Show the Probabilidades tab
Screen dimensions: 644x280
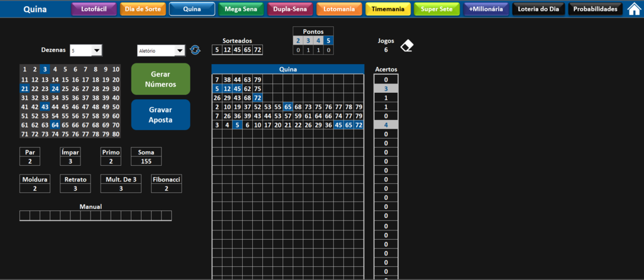[x=595, y=9]
